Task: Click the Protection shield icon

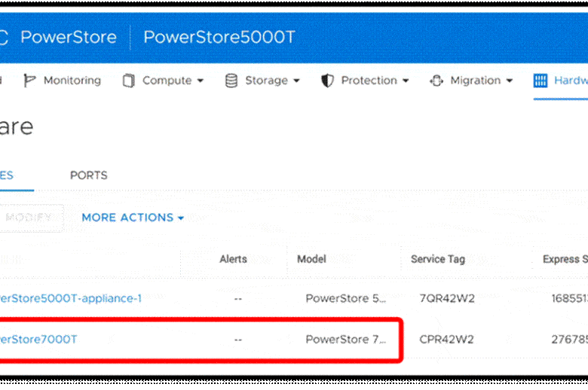Action: click(327, 81)
